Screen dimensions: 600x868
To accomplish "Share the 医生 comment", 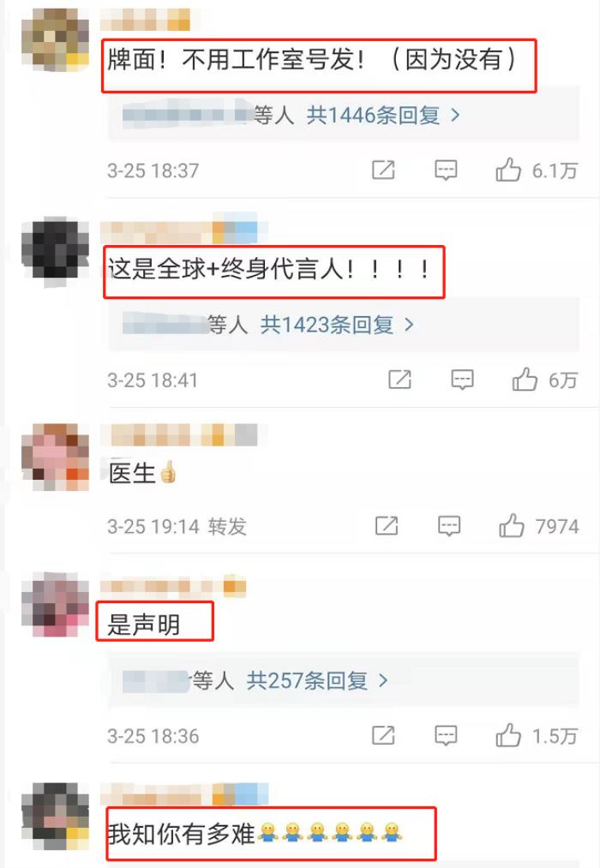I will [387, 525].
